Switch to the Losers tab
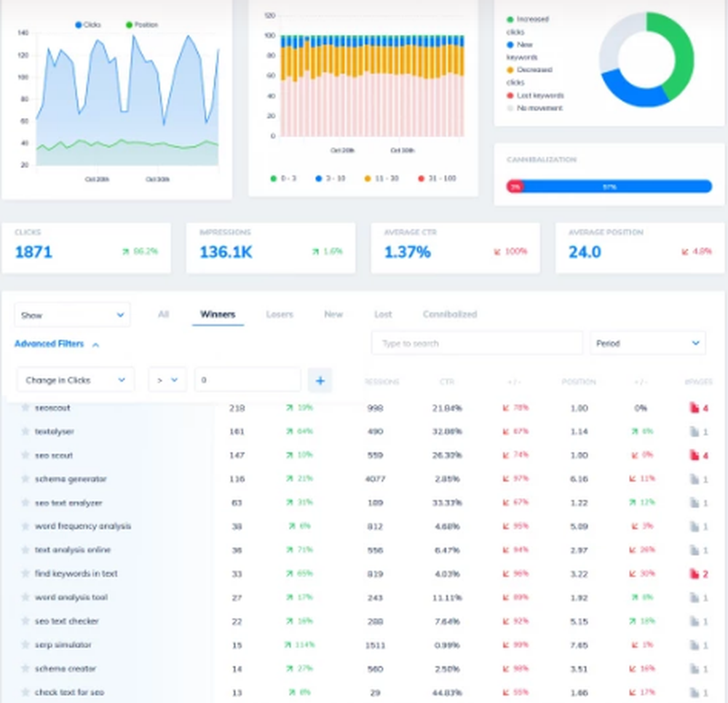The width and height of the screenshot is (728, 703). point(280,314)
